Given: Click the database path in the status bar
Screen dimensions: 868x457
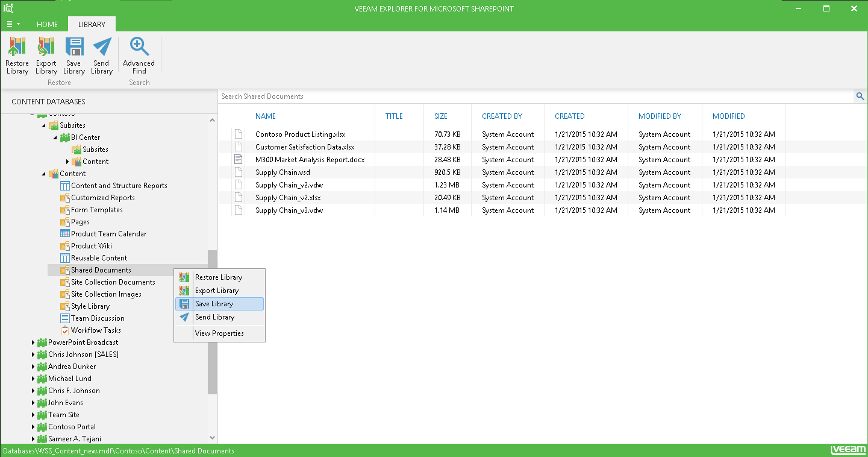Looking at the screenshot, I should click(119, 451).
